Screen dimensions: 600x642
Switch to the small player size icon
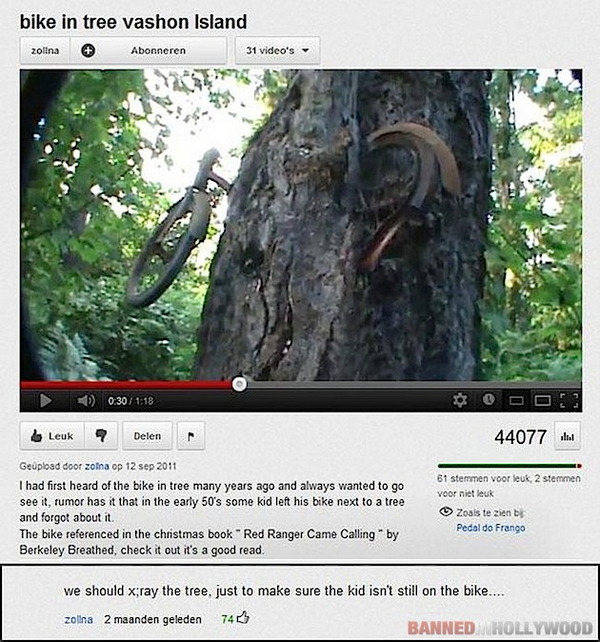(x=516, y=401)
